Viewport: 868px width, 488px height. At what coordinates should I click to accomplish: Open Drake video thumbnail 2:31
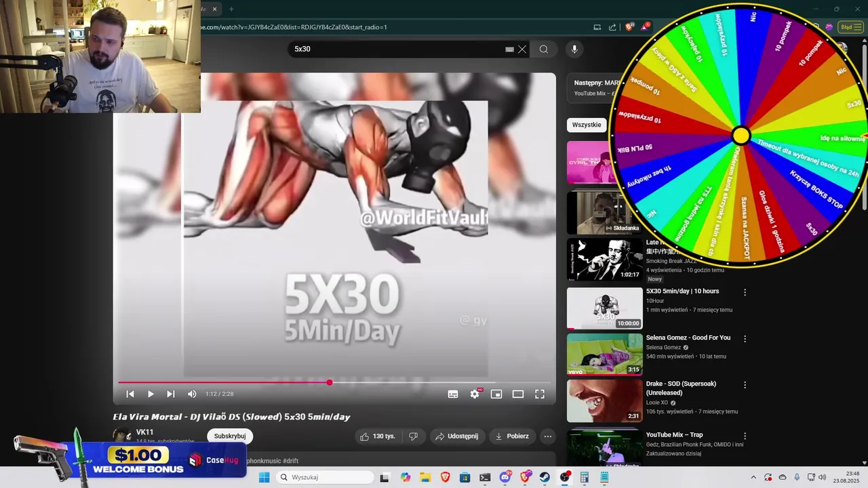click(605, 401)
